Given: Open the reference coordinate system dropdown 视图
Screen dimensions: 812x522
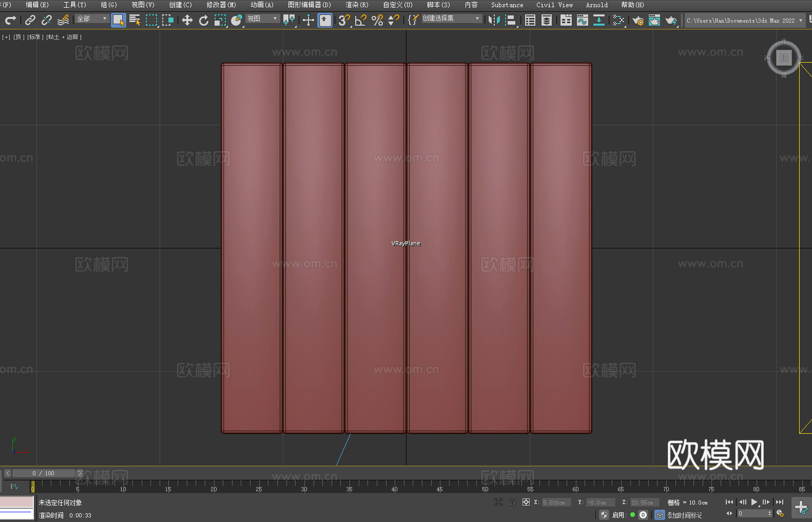Looking at the screenshot, I should point(262,18).
